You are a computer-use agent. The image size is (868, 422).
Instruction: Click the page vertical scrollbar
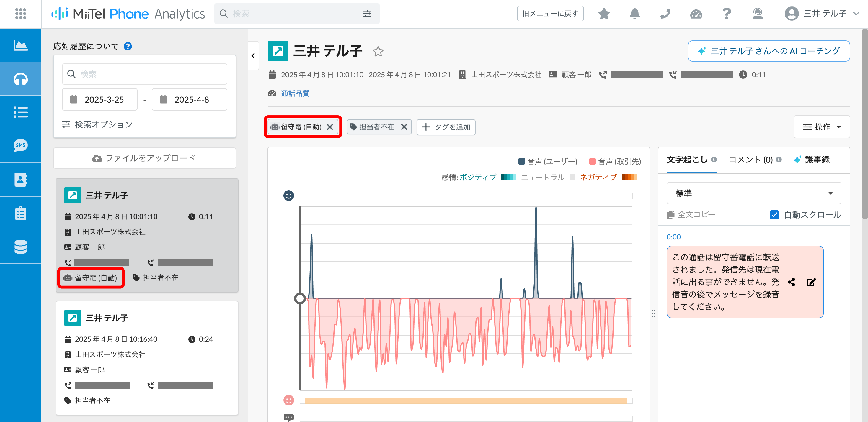865,124
